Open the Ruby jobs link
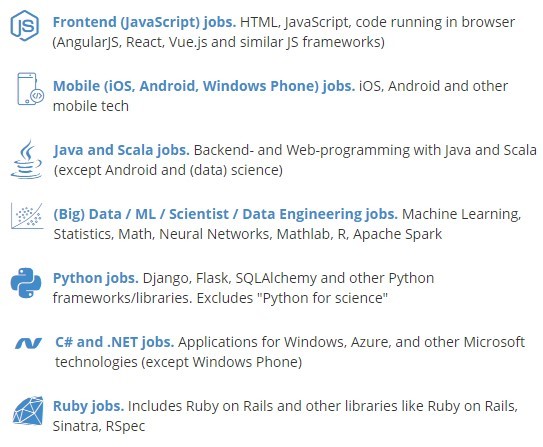 (88, 406)
